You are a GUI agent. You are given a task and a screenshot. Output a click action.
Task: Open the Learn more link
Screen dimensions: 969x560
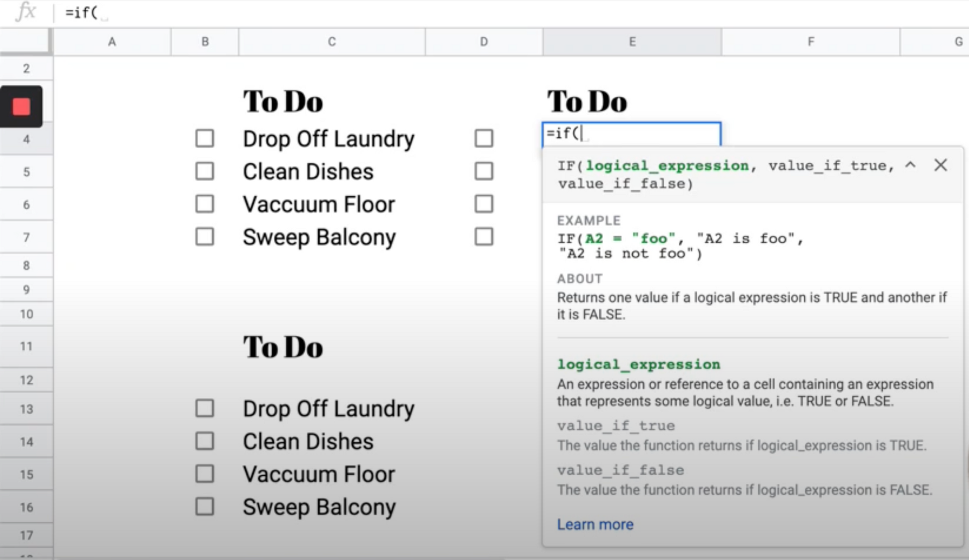[x=595, y=524]
